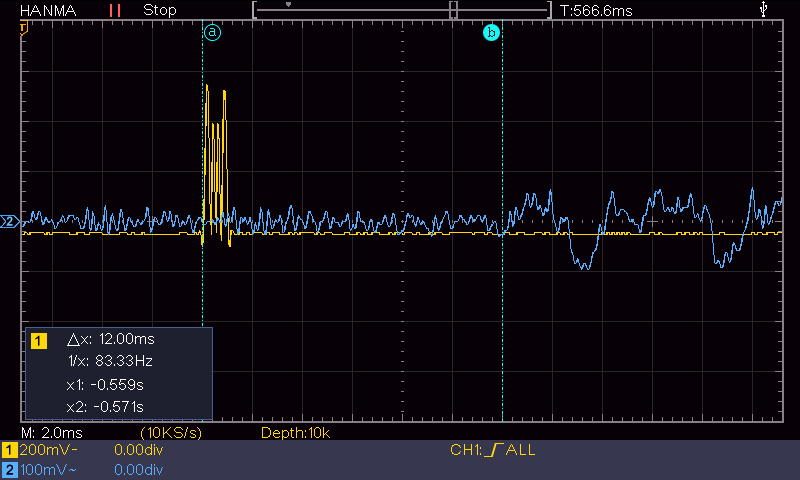Click cursor marker a label

click(212, 33)
